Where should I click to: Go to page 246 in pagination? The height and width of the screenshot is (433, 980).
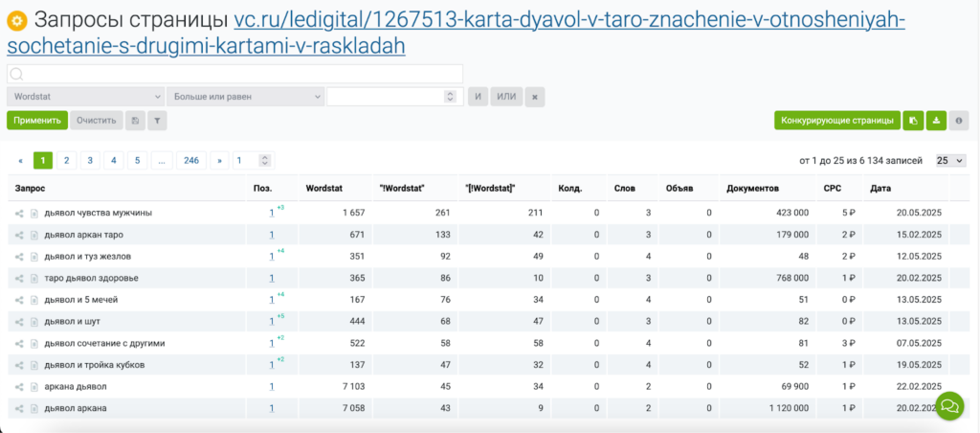(191, 161)
